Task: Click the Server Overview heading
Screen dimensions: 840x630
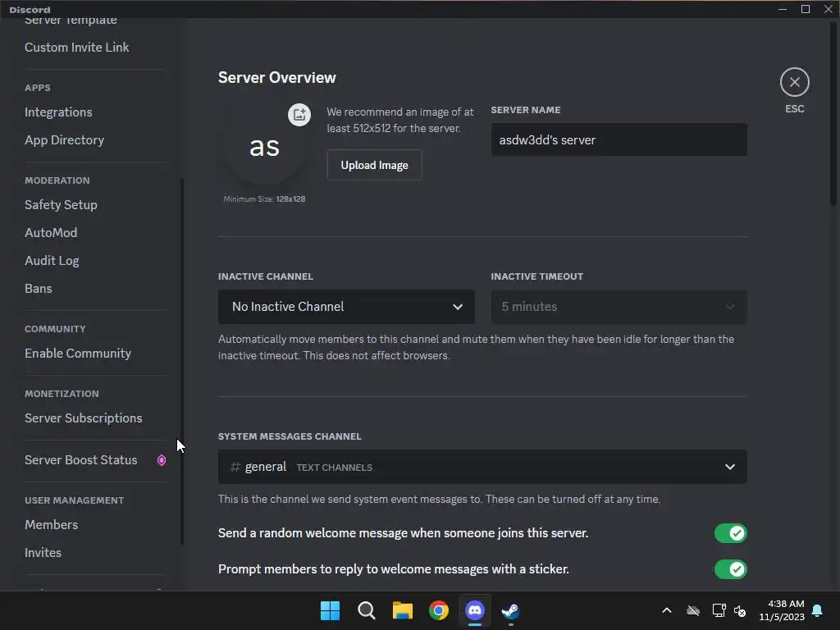Action: pyautogui.click(x=277, y=78)
